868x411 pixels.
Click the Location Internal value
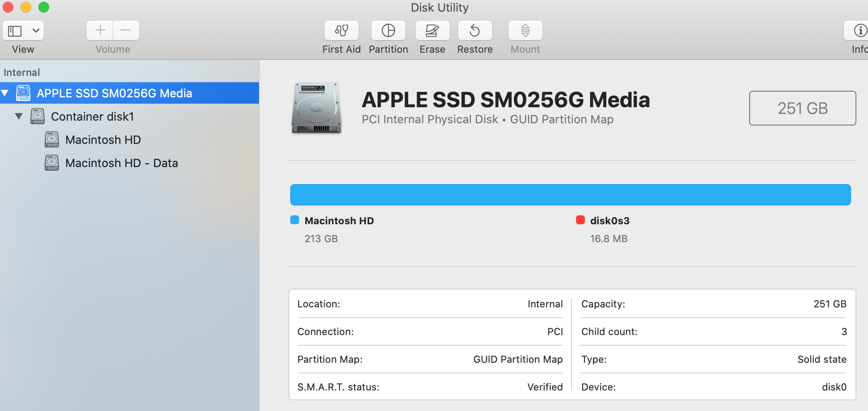(545, 304)
